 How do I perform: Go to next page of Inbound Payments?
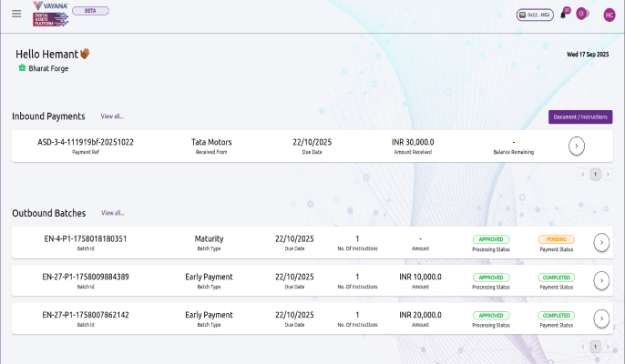(x=608, y=173)
